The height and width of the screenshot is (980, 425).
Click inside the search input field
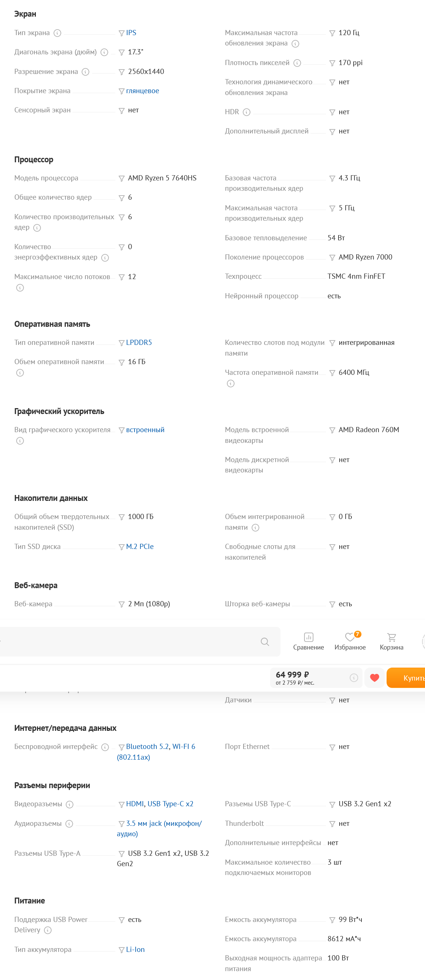click(129, 642)
